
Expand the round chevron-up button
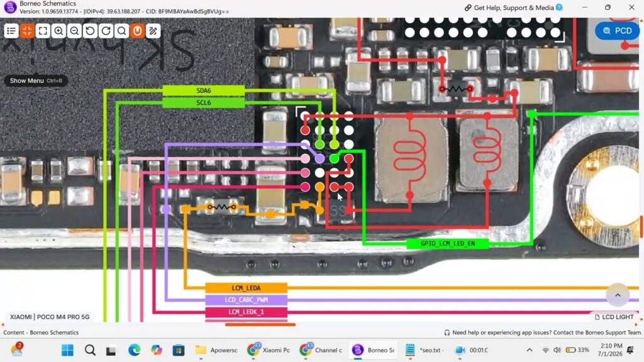618,295
